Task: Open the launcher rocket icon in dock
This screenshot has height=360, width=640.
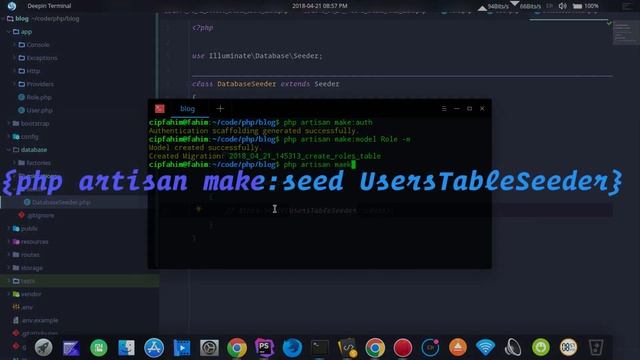Action: 44,348
